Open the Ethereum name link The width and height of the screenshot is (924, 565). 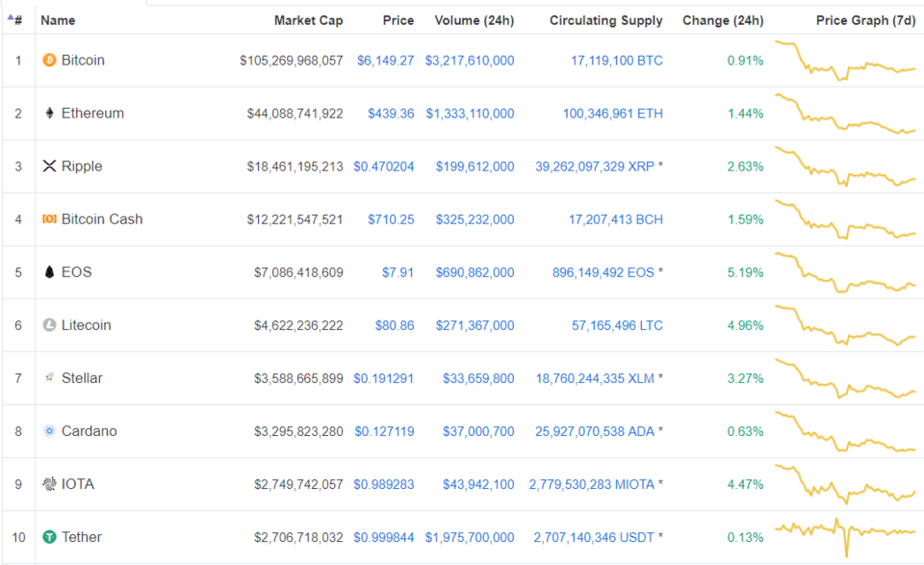point(92,114)
